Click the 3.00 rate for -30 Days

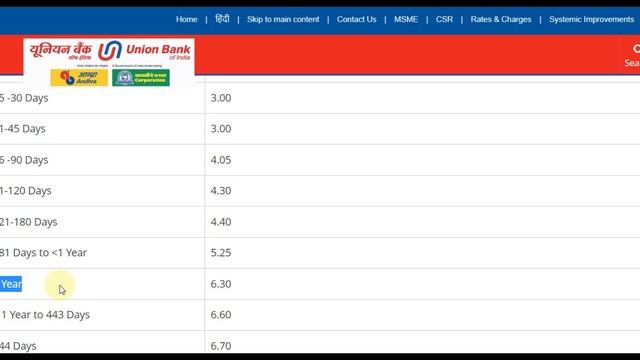[x=221, y=98]
